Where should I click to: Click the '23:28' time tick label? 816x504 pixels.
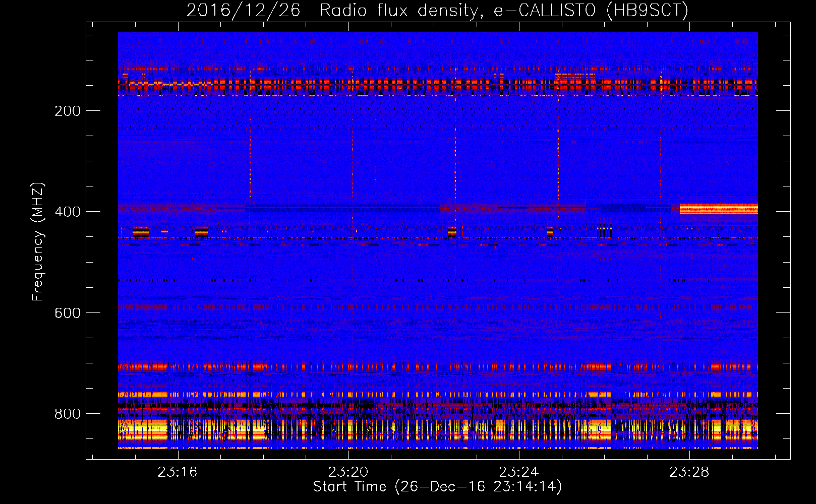tap(689, 472)
